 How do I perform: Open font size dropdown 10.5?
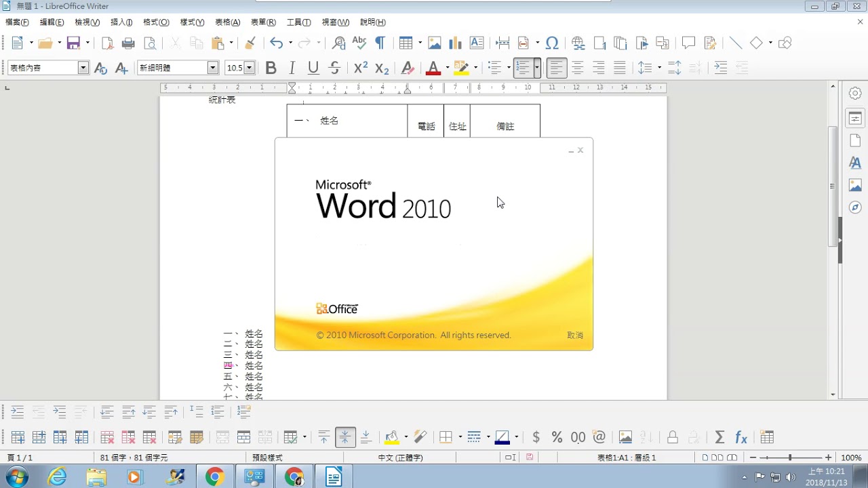pos(249,68)
